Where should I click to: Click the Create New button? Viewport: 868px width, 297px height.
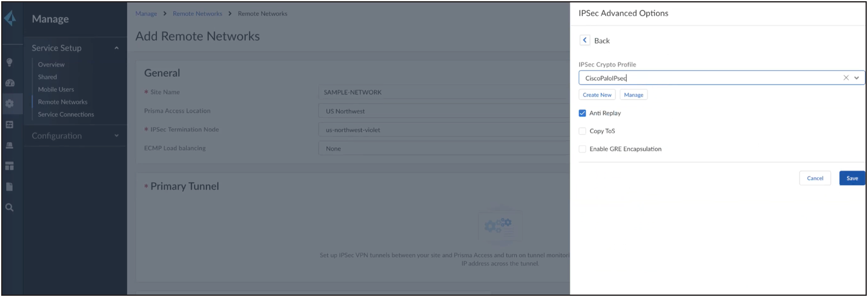click(x=597, y=95)
